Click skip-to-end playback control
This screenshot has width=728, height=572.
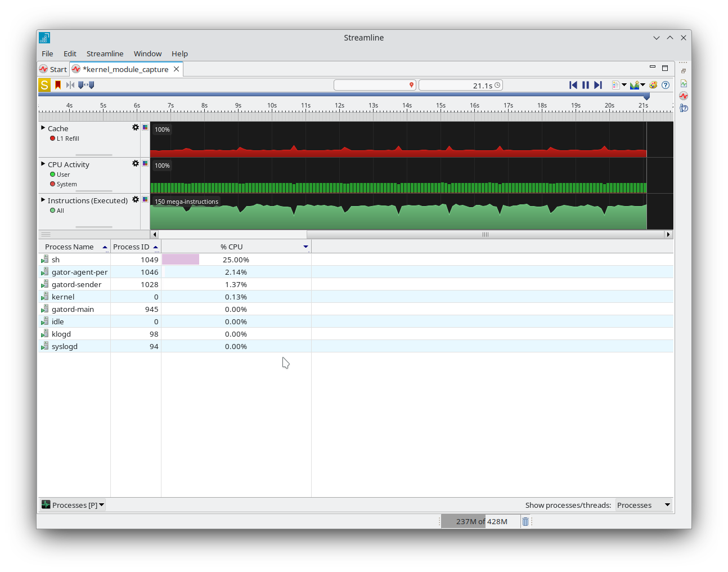click(x=599, y=85)
